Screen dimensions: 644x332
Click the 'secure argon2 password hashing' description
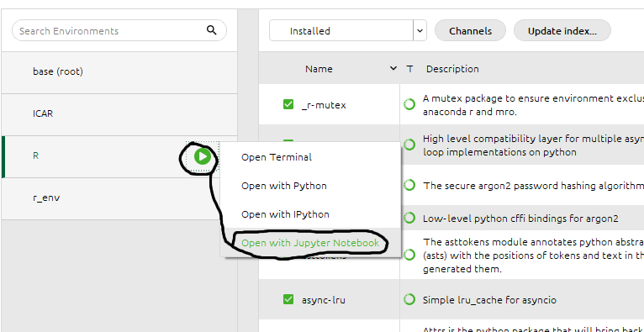(x=533, y=186)
